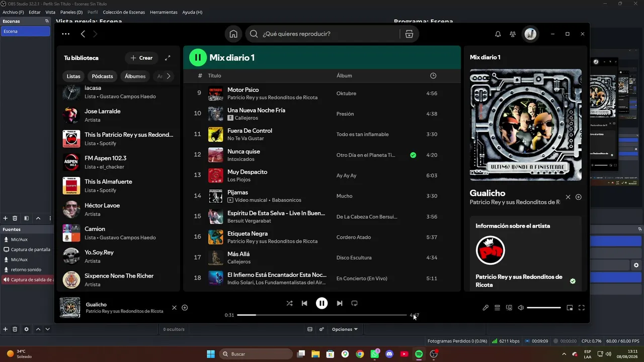Open Héctor Lavoe artist in library
644x362 pixels.
[x=118, y=209]
